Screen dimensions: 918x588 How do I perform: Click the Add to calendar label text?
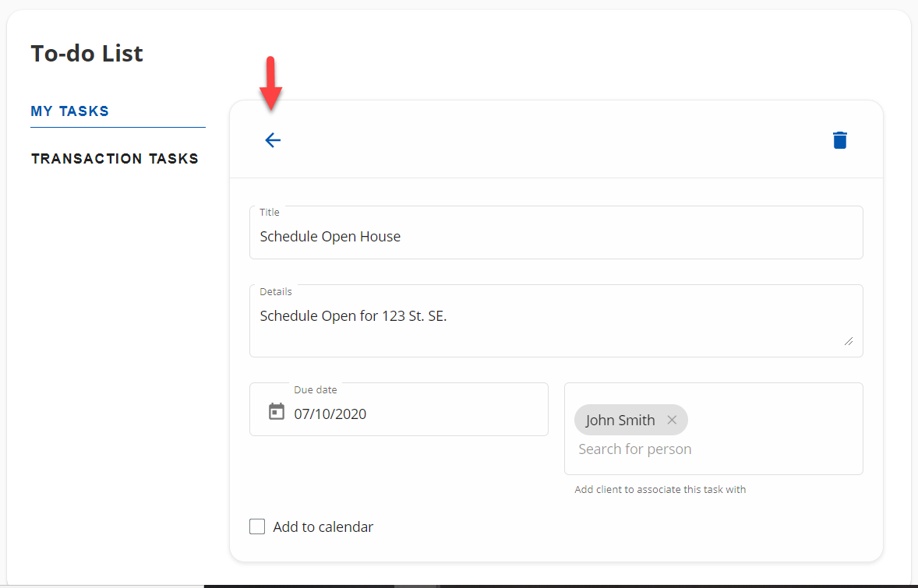[323, 527]
